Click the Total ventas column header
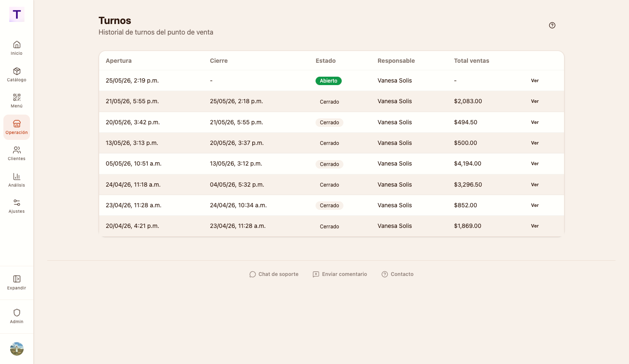This screenshot has height=364, width=629. [472, 61]
